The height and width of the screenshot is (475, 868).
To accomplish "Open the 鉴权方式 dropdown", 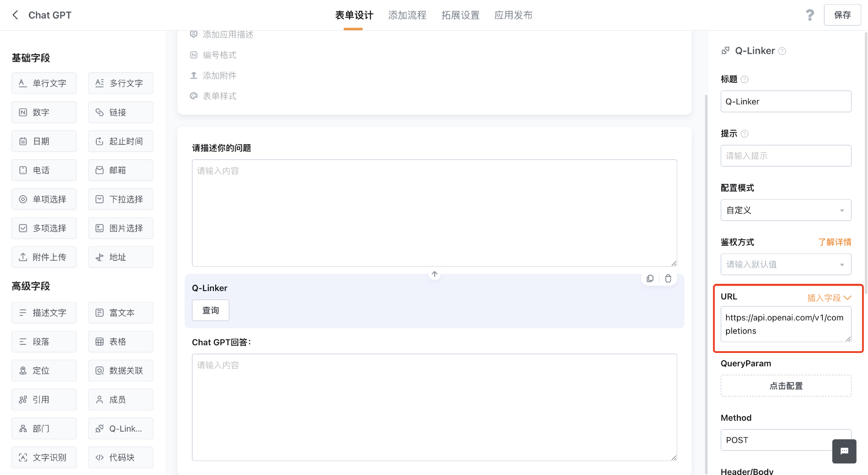I will [x=786, y=264].
